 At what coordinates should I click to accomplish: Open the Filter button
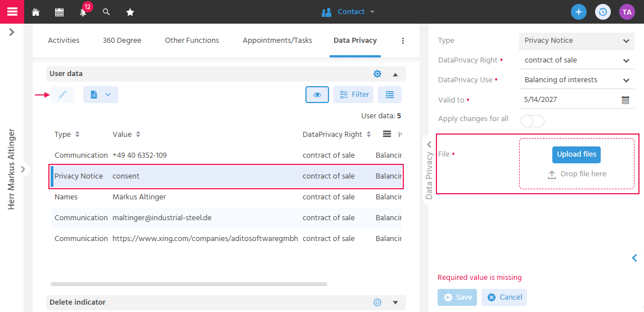(354, 95)
